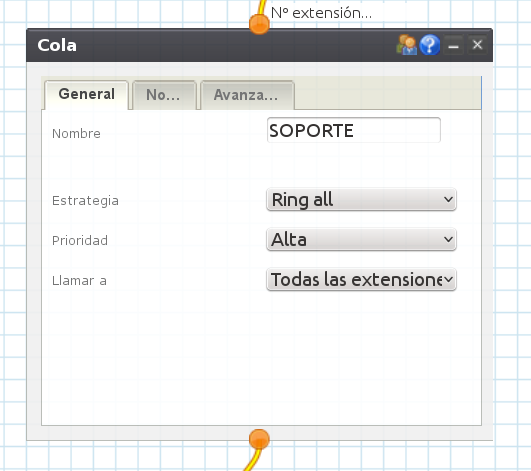The width and height of the screenshot is (531, 471).
Task: Select the "Nº extensión..." connector label
Action: tap(321, 13)
